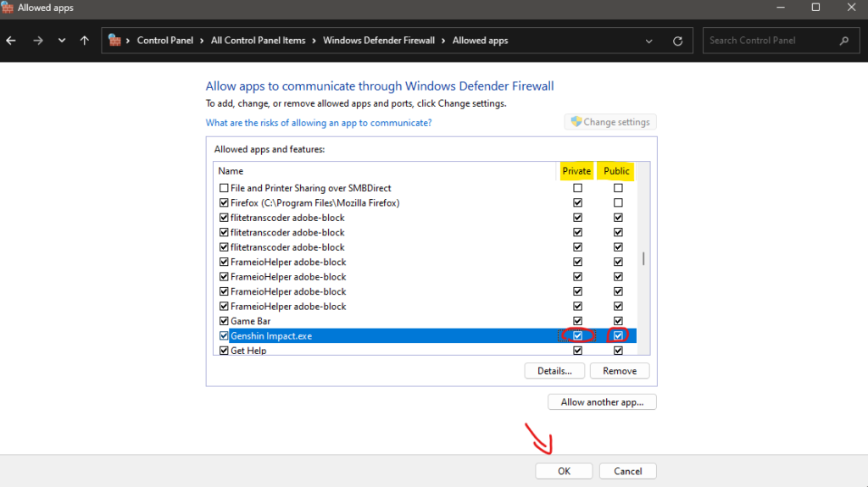Click Cancel button

coord(628,471)
